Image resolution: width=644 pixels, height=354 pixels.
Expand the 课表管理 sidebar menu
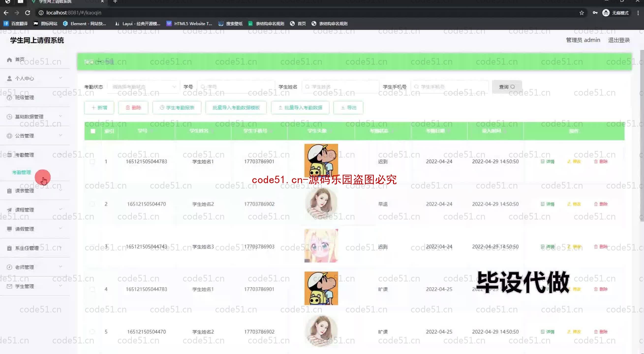coord(35,191)
